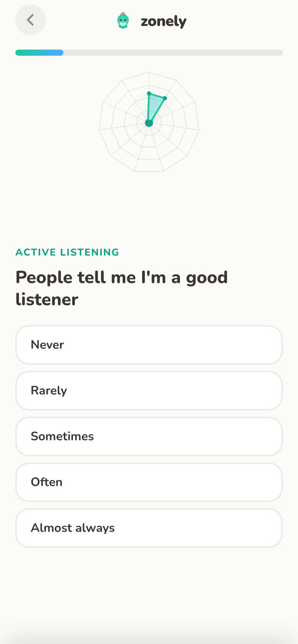Tap the topmost outer vertex of radar grid
Viewport: 298px width, 644px height.
tap(149, 72)
